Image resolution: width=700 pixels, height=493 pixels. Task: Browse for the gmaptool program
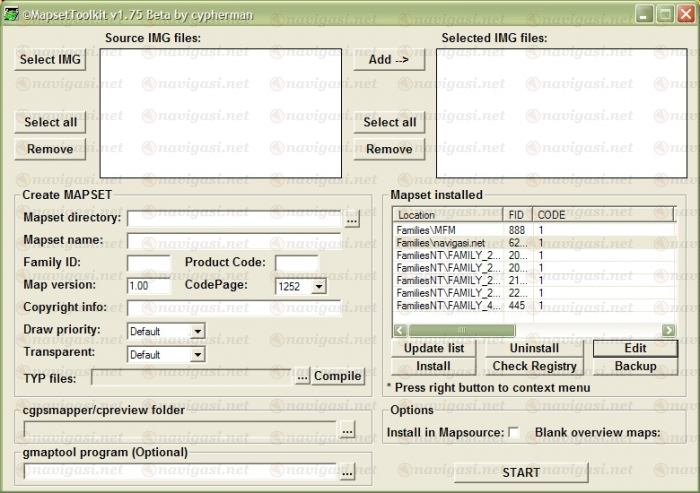pyautogui.click(x=347, y=471)
